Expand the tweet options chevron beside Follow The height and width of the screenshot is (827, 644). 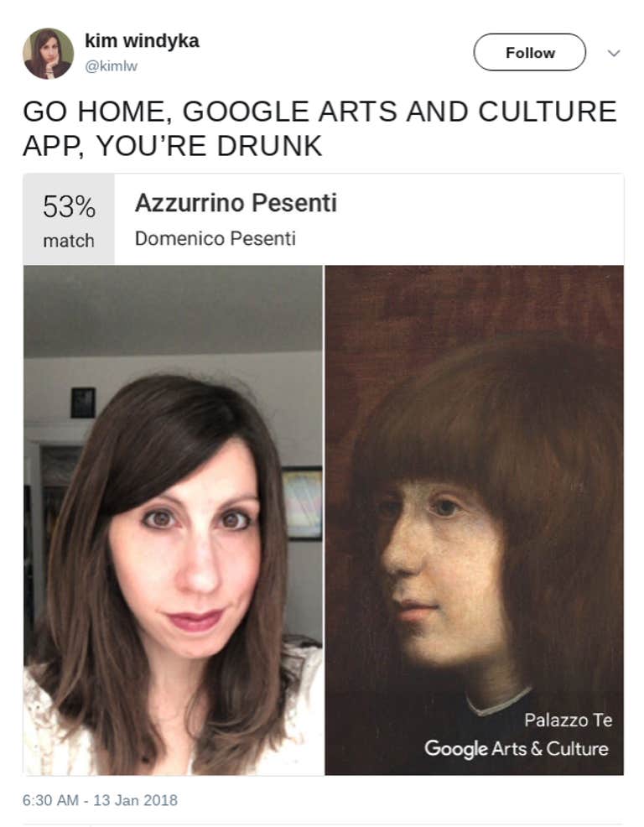click(614, 53)
